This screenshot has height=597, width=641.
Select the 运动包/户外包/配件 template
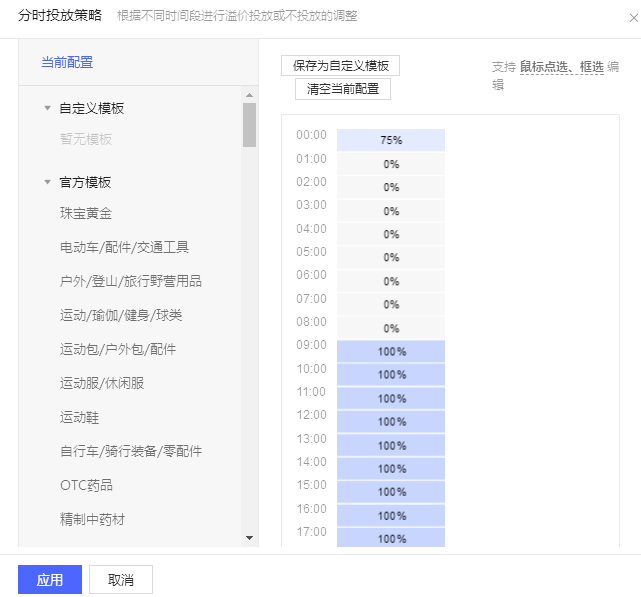click(118, 349)
